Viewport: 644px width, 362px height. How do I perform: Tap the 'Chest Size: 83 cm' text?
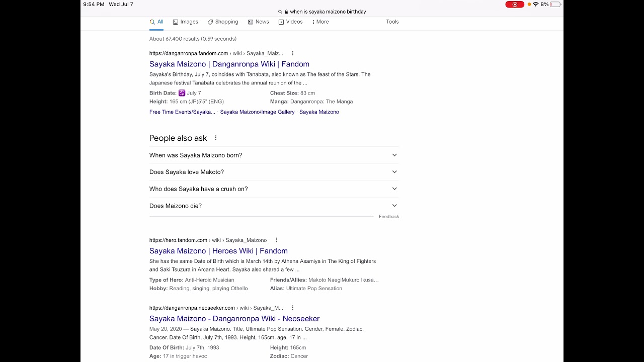tap(292, 93)
